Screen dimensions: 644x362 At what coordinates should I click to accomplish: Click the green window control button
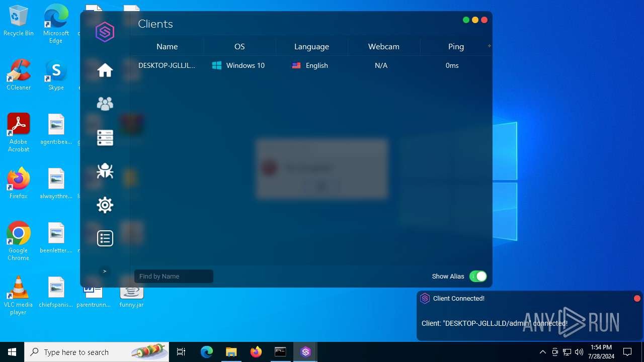coord(466,20)
